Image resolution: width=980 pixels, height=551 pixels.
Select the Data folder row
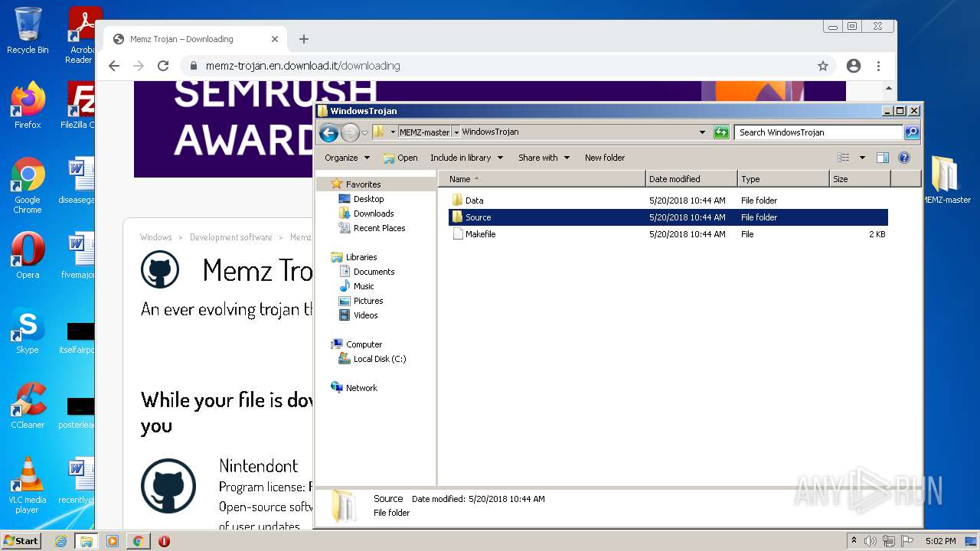click(668, 201)
